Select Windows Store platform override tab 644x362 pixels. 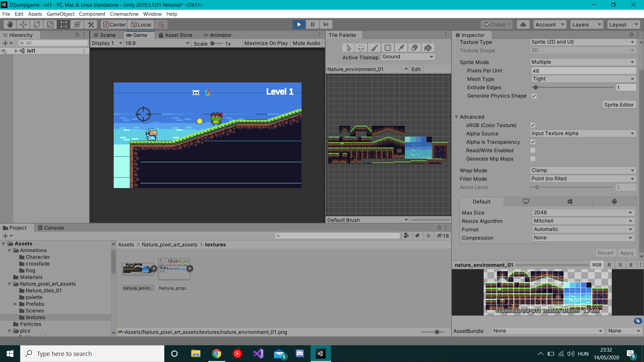coord(570,201)
